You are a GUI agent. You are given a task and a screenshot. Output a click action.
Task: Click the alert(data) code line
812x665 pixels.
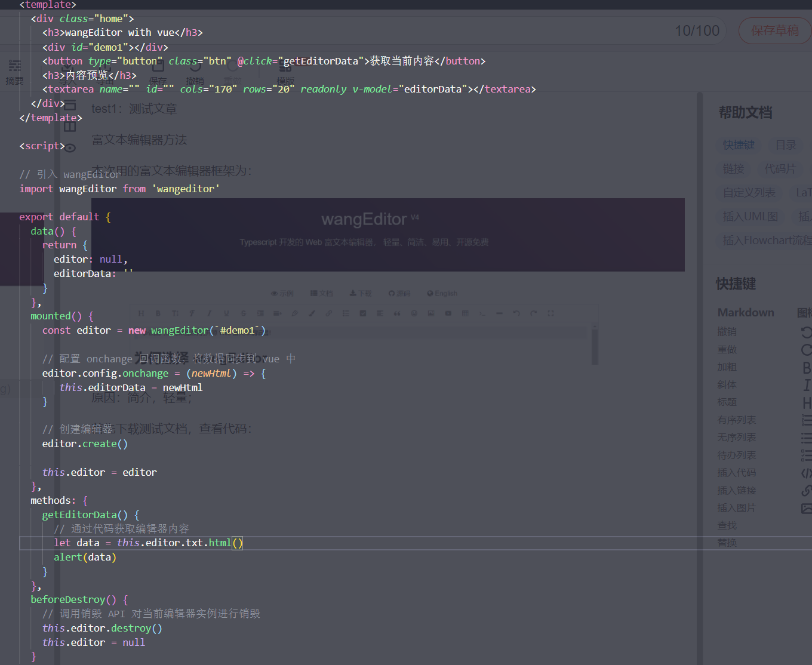pyautogui.click(x=85, y=557)
